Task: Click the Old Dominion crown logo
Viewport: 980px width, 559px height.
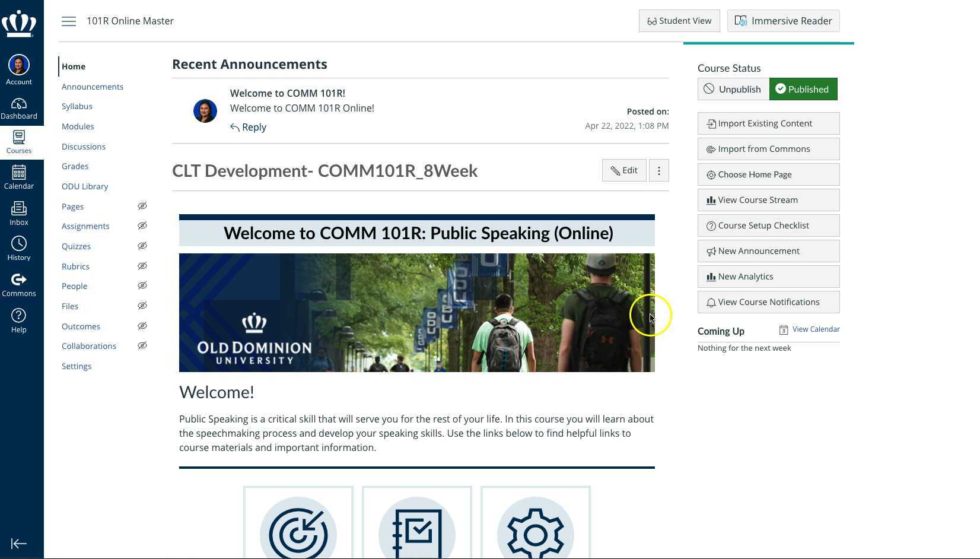Action: (19, 24)
